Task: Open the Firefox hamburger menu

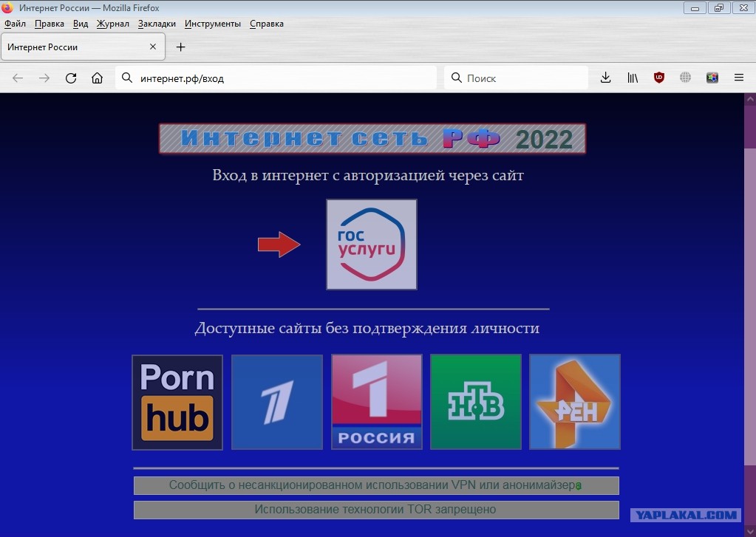Action: coord(738,78)
